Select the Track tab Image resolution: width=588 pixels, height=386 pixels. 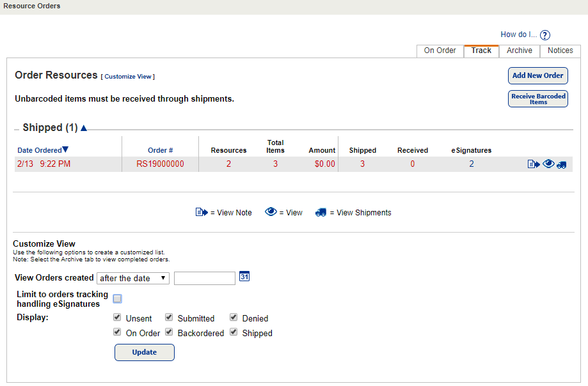pos(481,51)
